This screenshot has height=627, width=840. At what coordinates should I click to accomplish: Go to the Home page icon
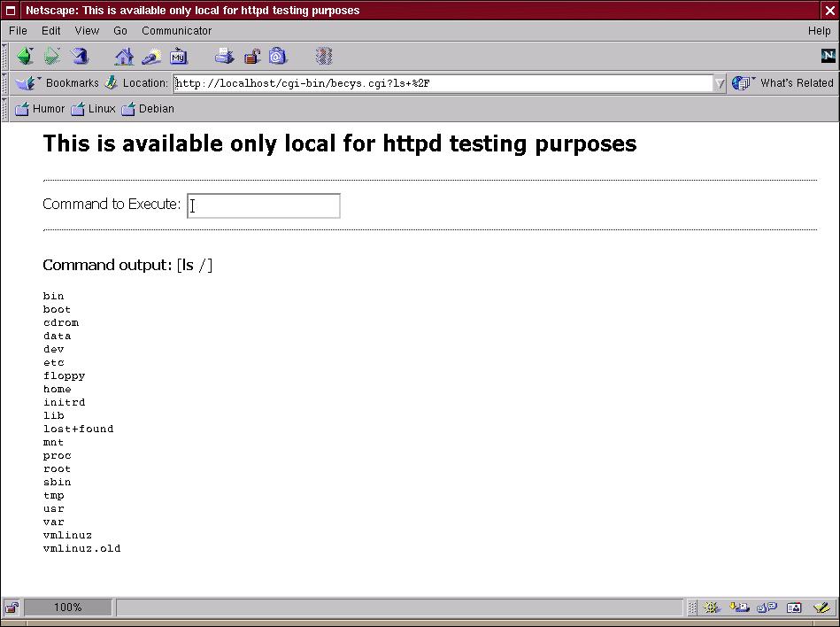[x=124, y=57]
